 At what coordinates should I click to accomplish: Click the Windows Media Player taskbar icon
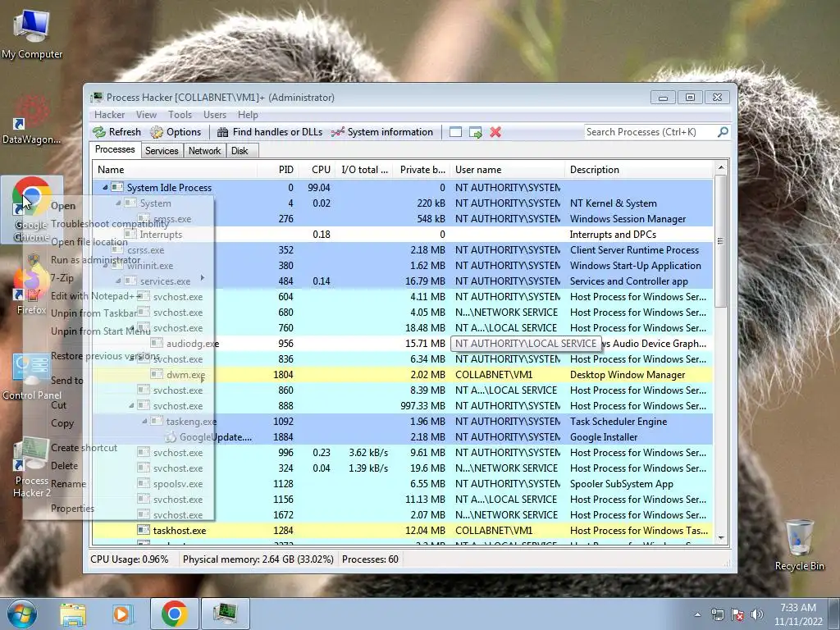click(121, 614)
